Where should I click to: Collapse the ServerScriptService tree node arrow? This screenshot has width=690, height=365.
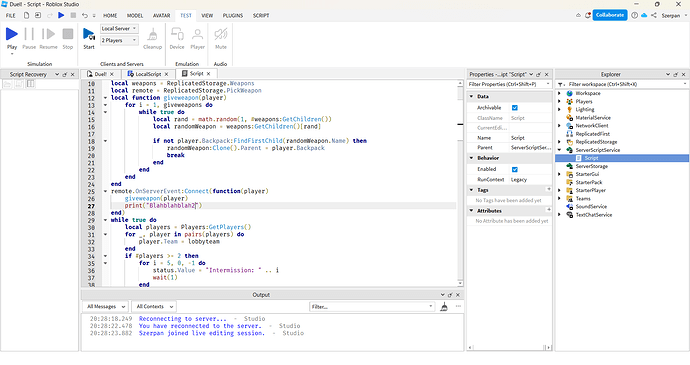[x=559, y=150]
